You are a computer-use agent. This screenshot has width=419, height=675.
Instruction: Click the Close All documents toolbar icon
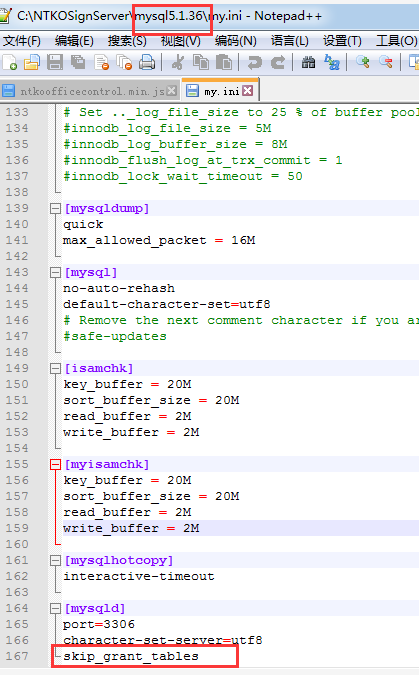(124, 62)
